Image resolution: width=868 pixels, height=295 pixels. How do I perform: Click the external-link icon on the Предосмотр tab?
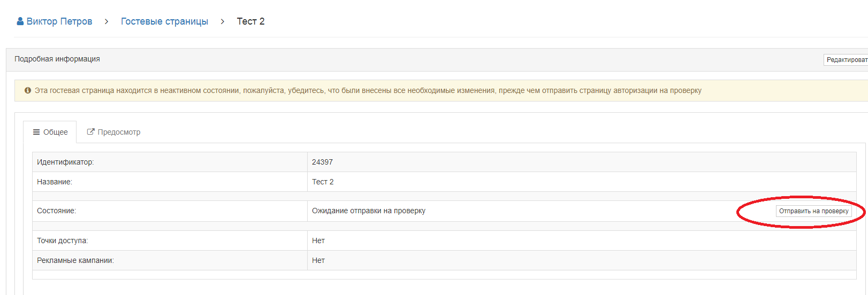click(90, 132)
